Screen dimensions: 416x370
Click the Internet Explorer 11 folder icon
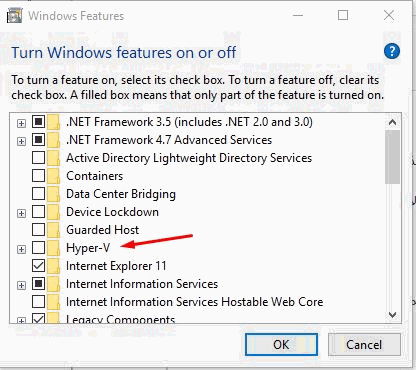click(x=53, y=266)
